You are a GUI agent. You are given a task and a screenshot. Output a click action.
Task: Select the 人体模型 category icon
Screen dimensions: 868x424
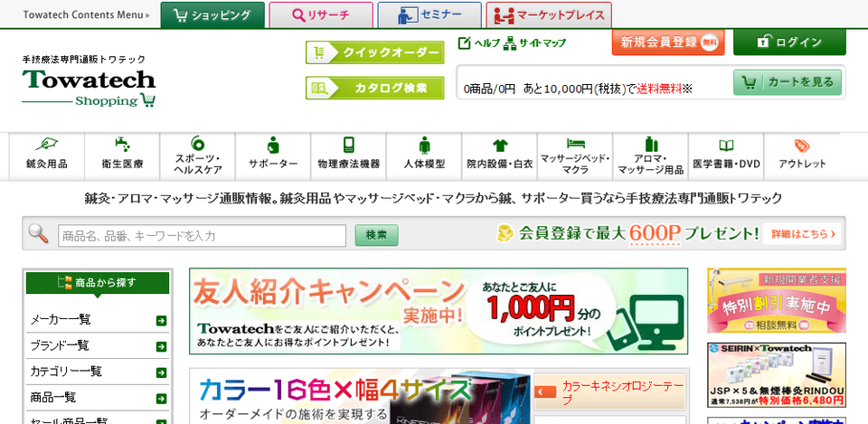[424, 145]
